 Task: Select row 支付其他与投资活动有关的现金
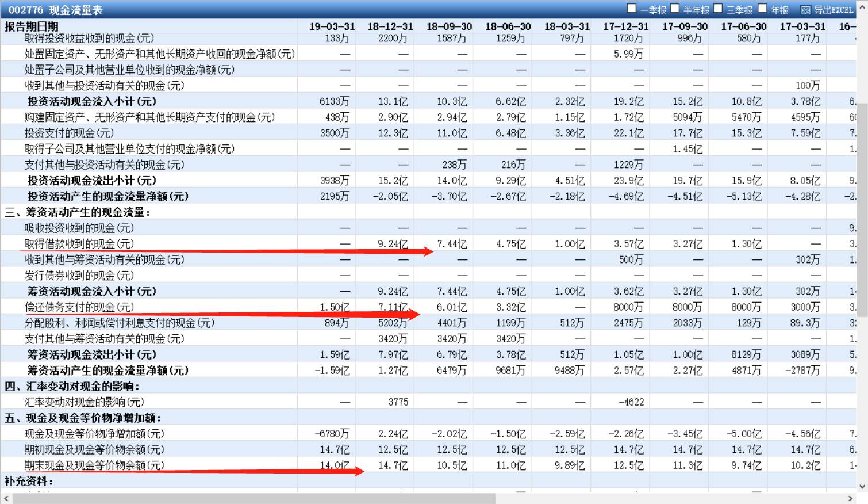coord(428,165)
